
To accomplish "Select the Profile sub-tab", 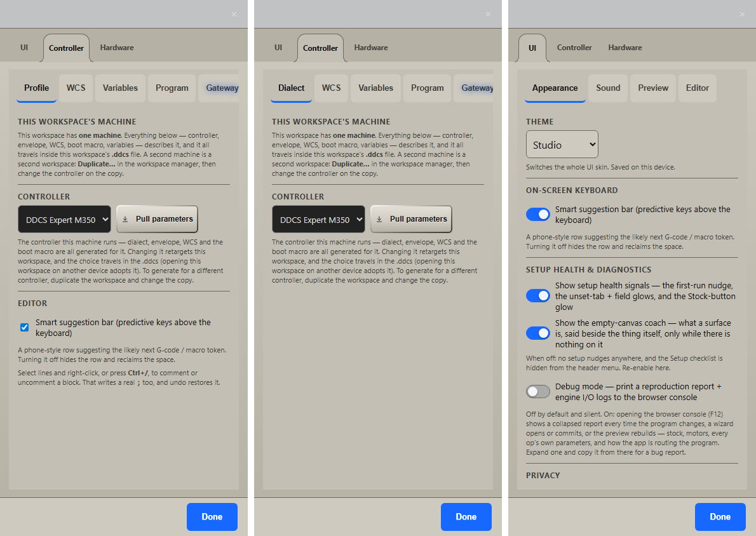I will pyautogui.click(x=37, y=88).
